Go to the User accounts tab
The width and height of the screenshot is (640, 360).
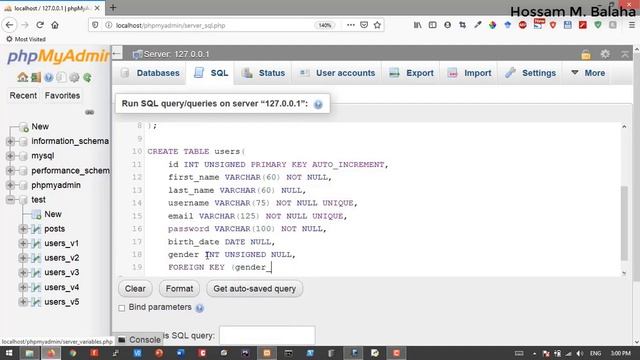click(337, 73)
